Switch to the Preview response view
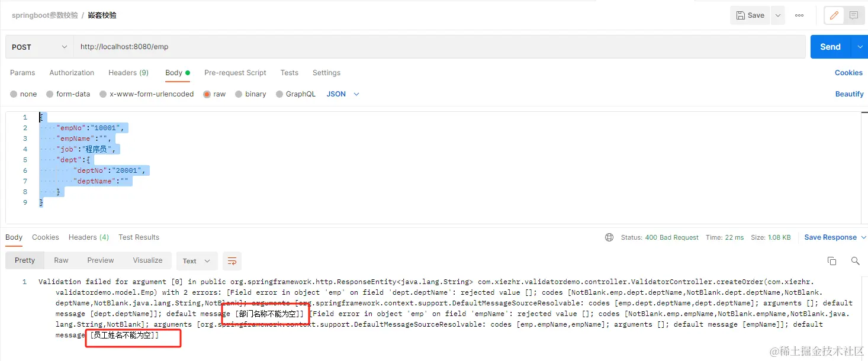 click(x=101, y=260)
